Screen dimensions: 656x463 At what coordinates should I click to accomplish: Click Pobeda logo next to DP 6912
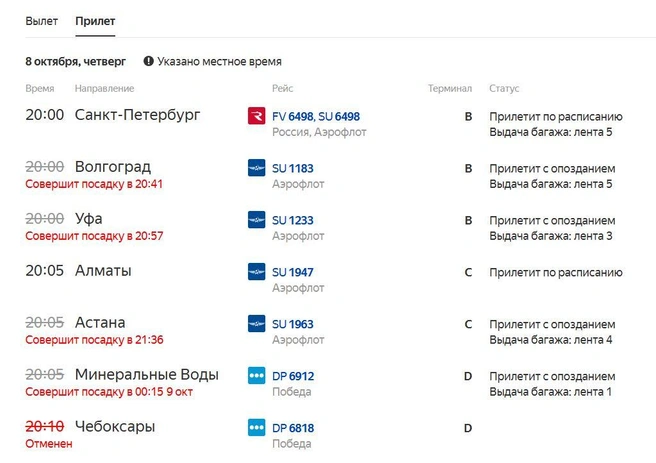[x=256, y=375]
